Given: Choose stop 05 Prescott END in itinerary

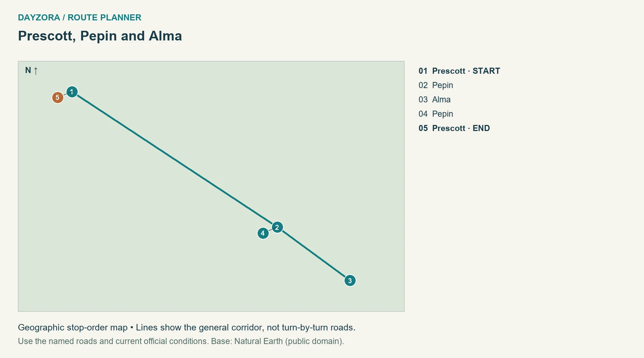Looking at the screenshot, I should pyautogui.click(x=454, y=128).
